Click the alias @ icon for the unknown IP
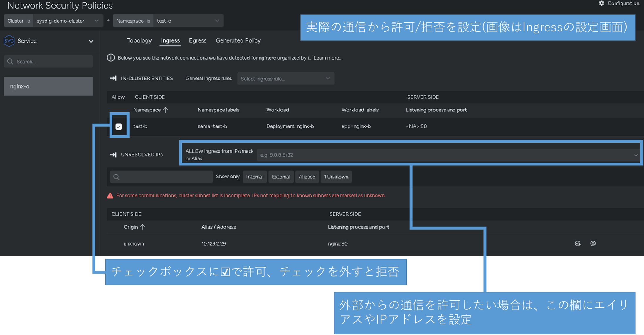The height and width of the screenshot is (335, 644). coord(593,243)
